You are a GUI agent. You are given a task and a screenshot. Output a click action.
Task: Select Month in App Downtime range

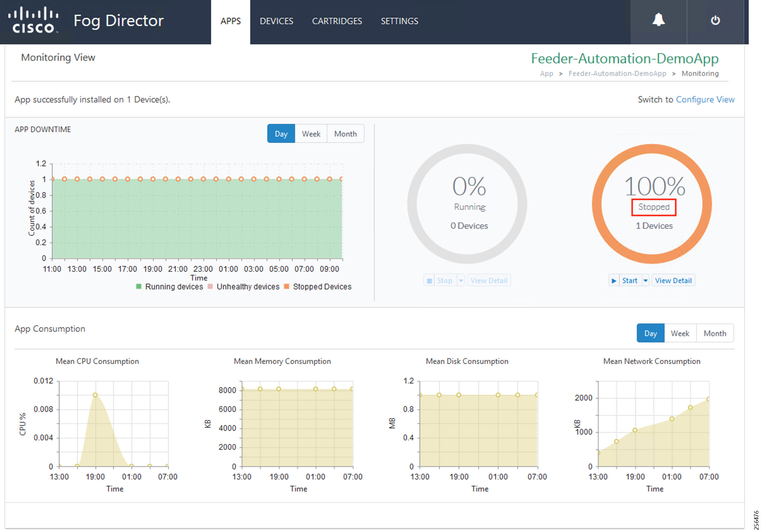pos(345,134)
